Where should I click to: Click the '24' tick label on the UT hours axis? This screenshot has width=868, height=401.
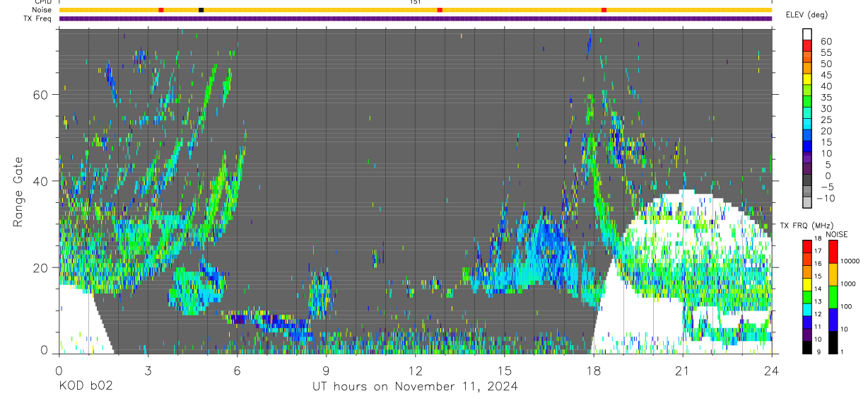click(772, 370)
